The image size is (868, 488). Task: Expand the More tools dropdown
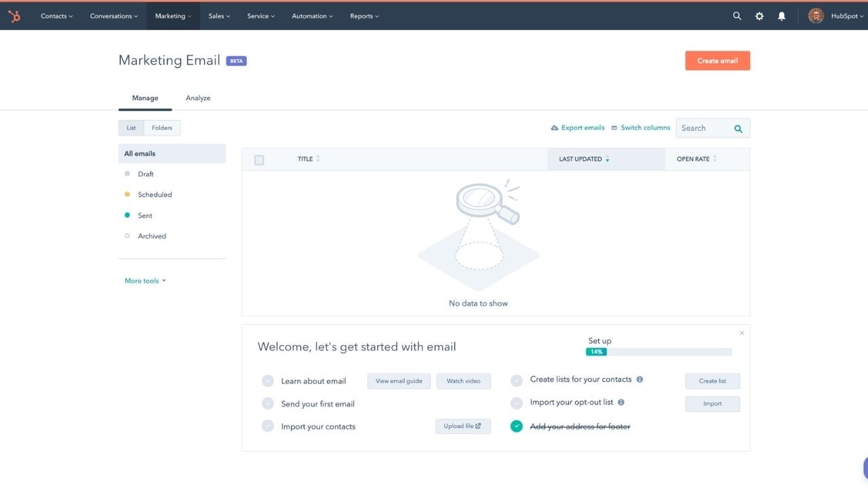coord(145,281)
